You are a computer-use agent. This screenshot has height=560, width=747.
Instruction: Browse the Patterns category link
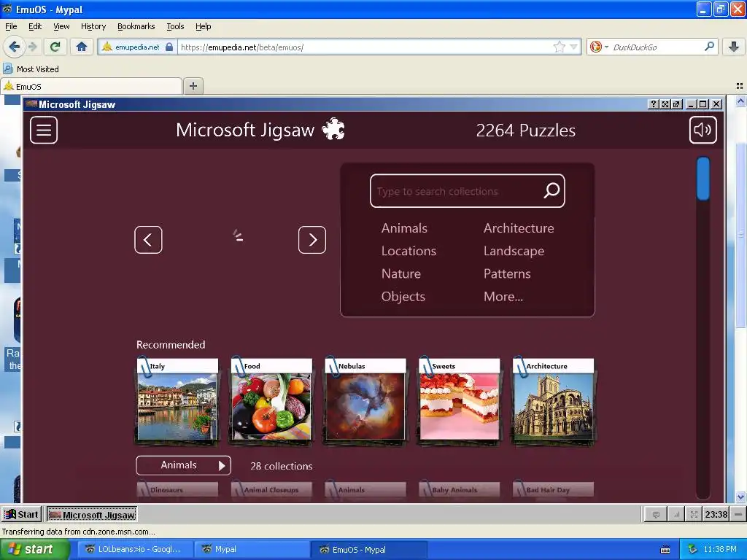[x=507, y=274]
